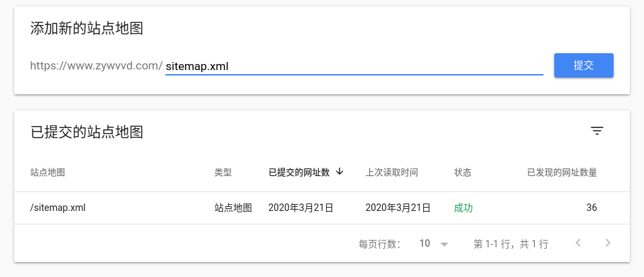Click the 已提交的网址数 column header

[x=298, y=173]
